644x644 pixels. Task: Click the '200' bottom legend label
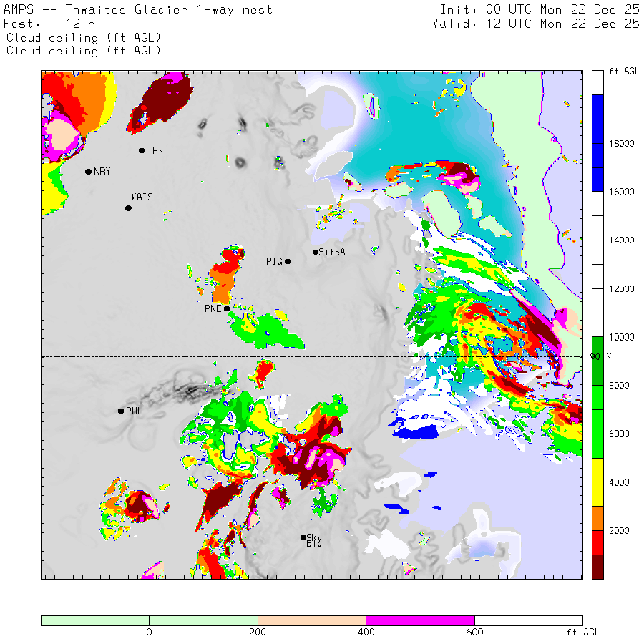click(258, 633)
